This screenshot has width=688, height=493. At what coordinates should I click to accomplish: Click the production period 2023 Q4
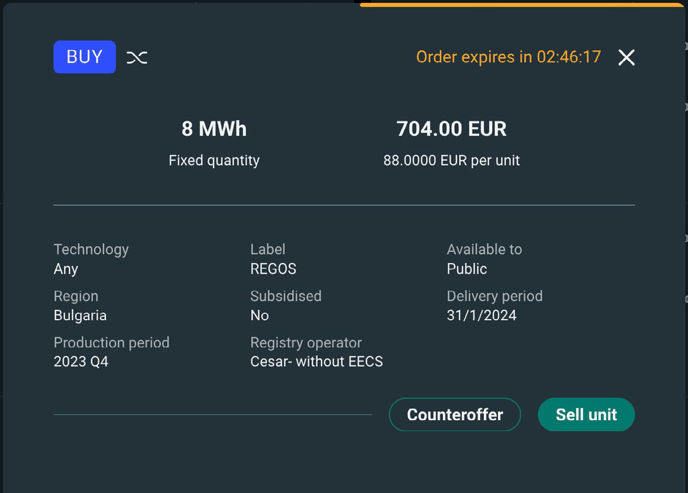point(81,362)
